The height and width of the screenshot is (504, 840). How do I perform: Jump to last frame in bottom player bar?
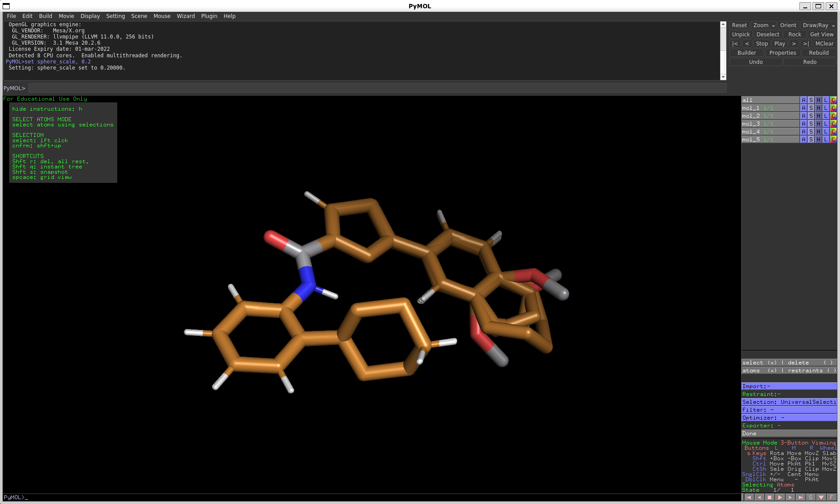click(x=800, y=497)
